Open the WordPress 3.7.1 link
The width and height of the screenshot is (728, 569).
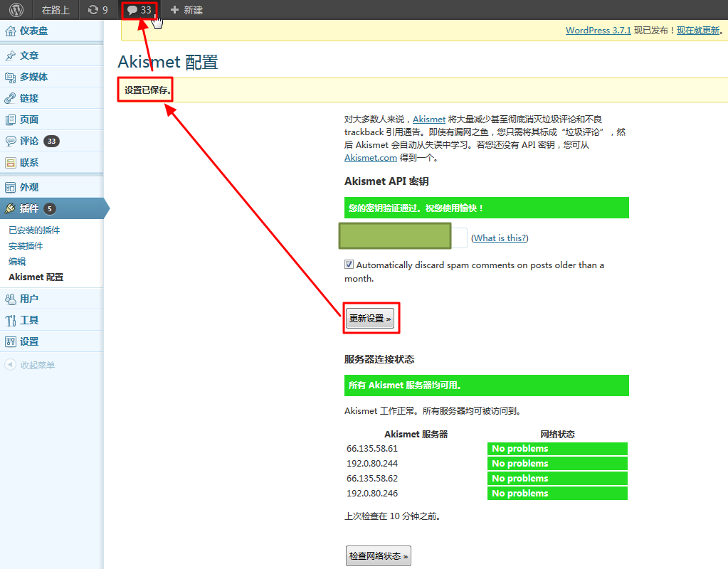(598, 31)
